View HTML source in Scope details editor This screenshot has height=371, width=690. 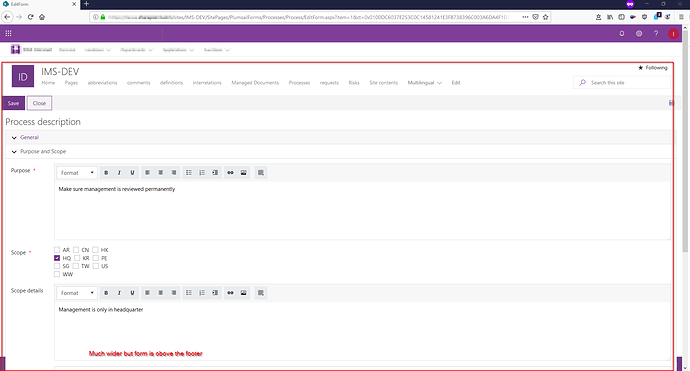pyautogui.click(x=261, y=293)
